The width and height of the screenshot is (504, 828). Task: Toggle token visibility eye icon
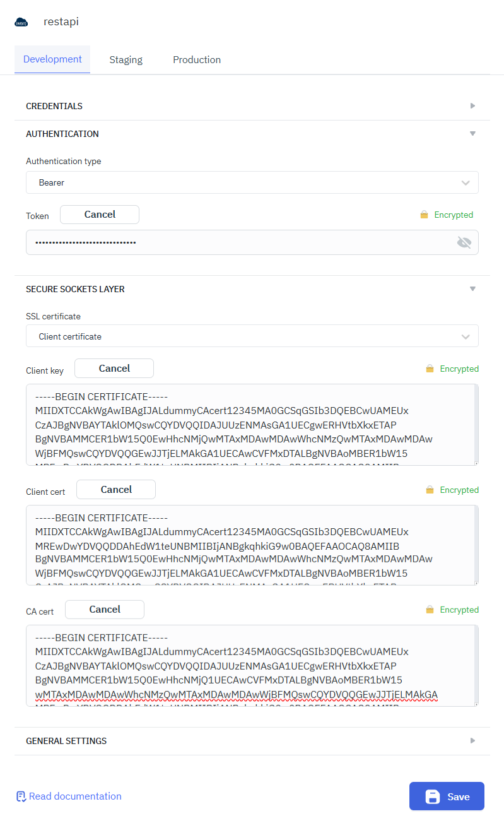[x=464, y=242]
